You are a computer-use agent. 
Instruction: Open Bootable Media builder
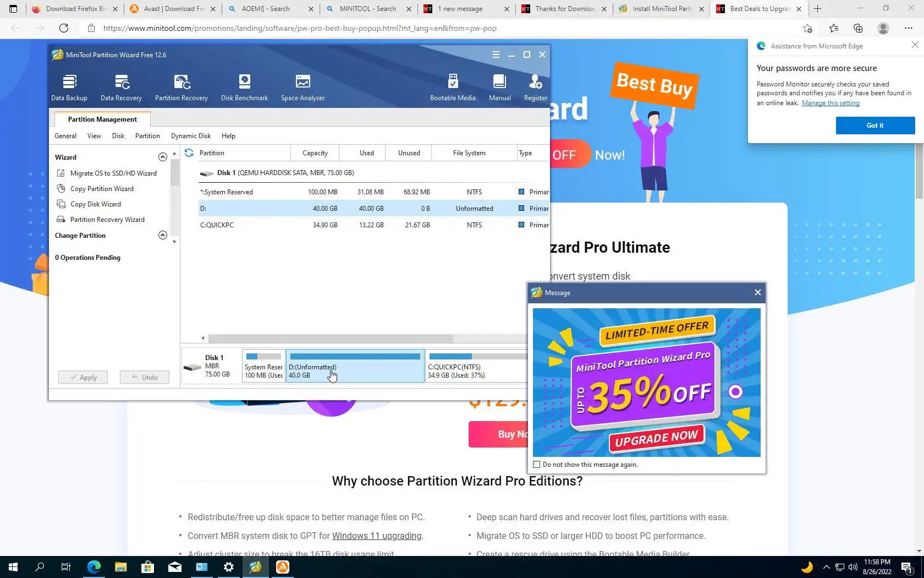point(453,87)
